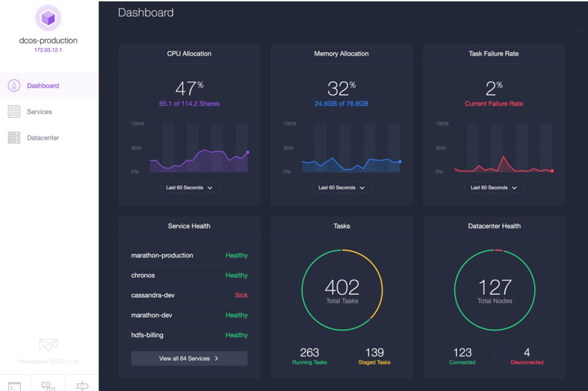Click the Dashboard gauge icon in sidebar
Image resolution: width=588 pixels, height=391 pixels.
(x=14, y=86)
